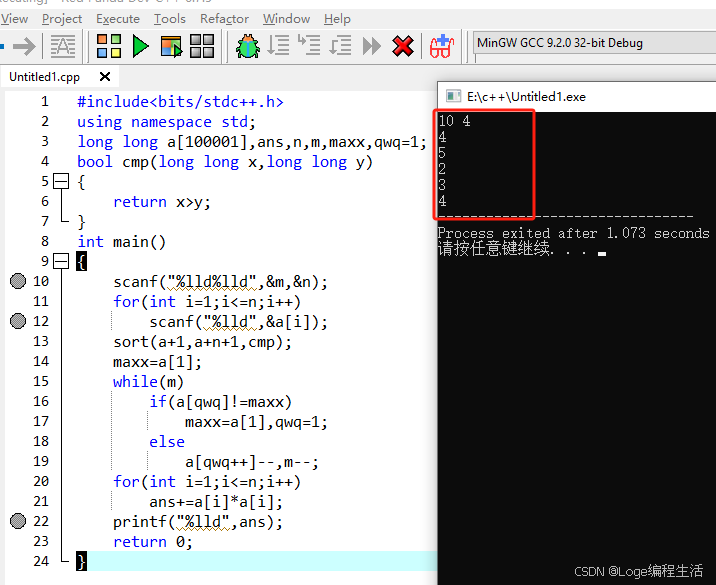Toggle the breakpoint marker on line 22

pos(18,521)
